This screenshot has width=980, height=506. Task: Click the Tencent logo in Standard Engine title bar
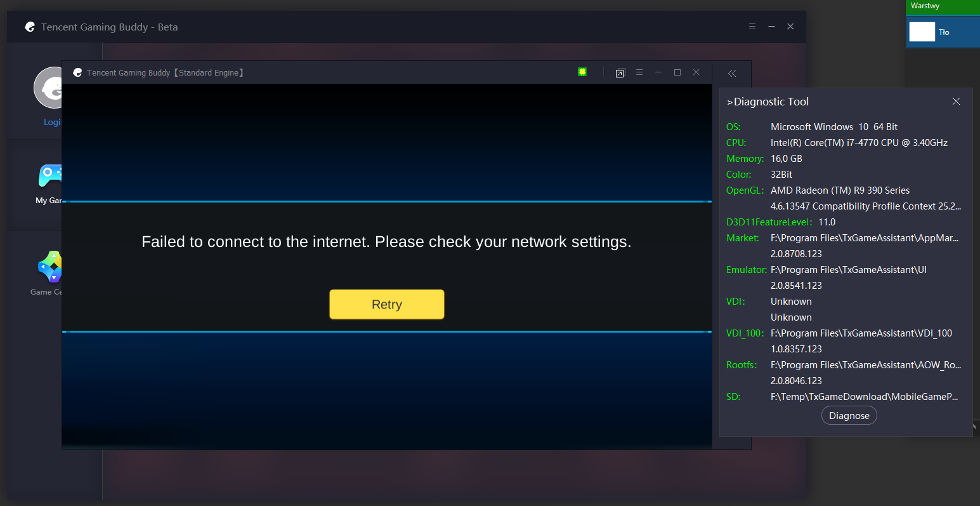pos(77,72)
